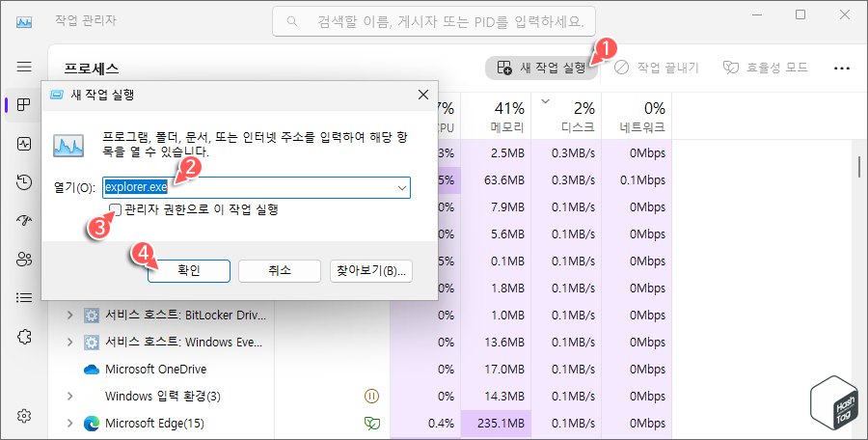
Task: Open the App history sidebar icon
Action: point(24,182)
